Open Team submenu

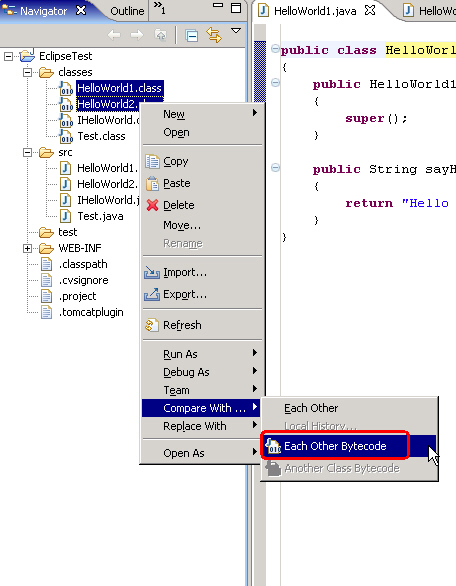pyautogui.click(x=202, y=390)
